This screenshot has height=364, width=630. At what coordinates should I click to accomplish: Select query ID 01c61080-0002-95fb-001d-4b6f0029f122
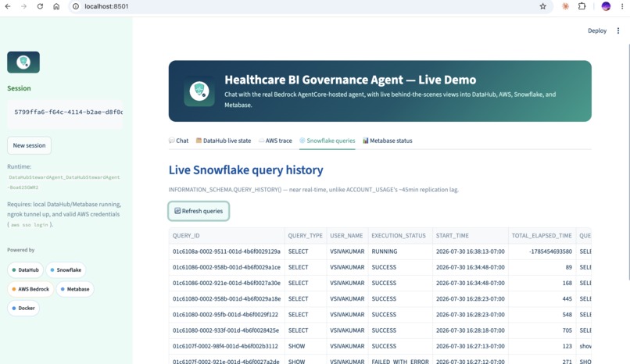[x=227, y=315]
